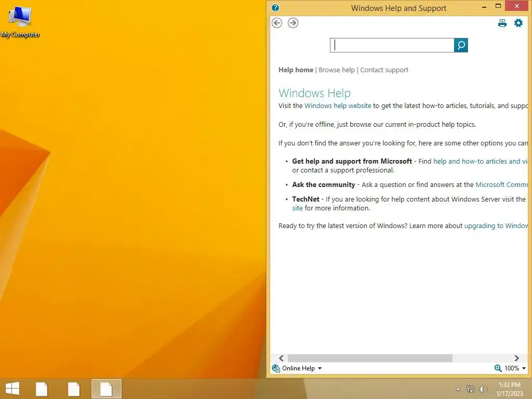
Task: Click the zoom magnifier icon in status bar
Action: point(498,368)
